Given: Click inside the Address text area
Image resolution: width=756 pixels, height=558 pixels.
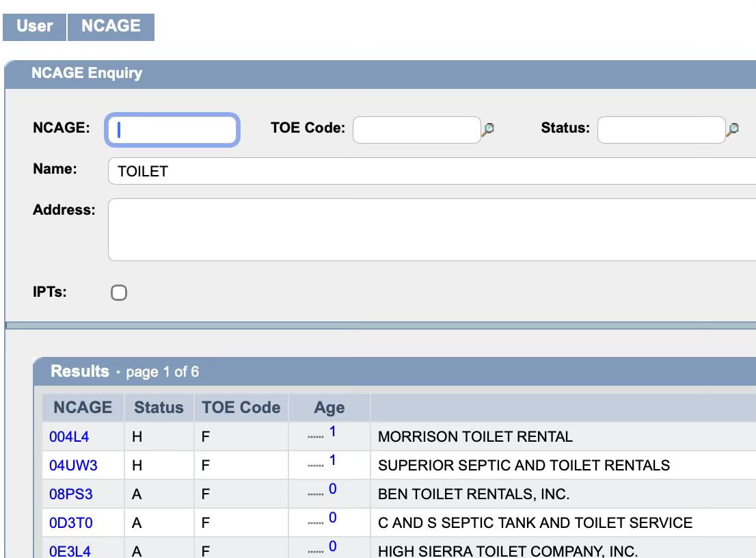Looking at the screenshot, I should pos(432,230).
